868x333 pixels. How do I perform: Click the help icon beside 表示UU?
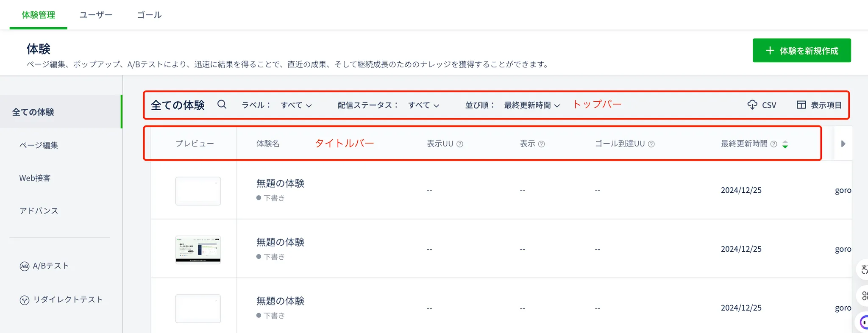pos(460,144)
